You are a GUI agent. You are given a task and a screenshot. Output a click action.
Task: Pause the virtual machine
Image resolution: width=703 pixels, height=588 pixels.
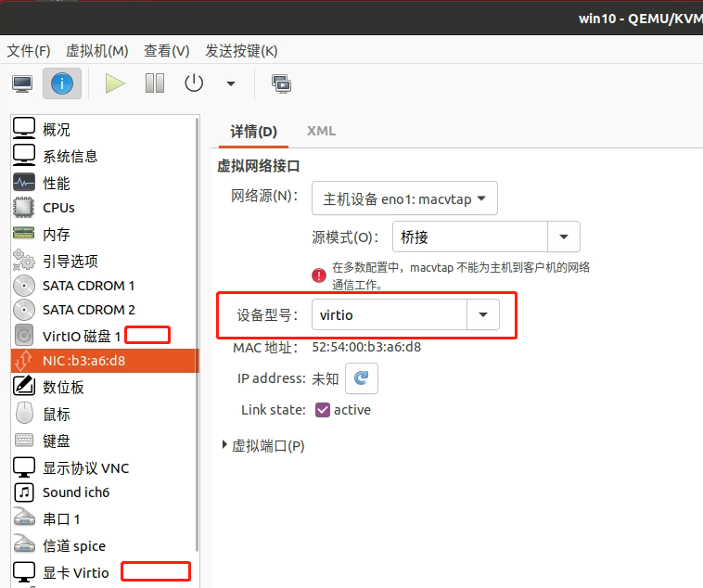(154, 83)
